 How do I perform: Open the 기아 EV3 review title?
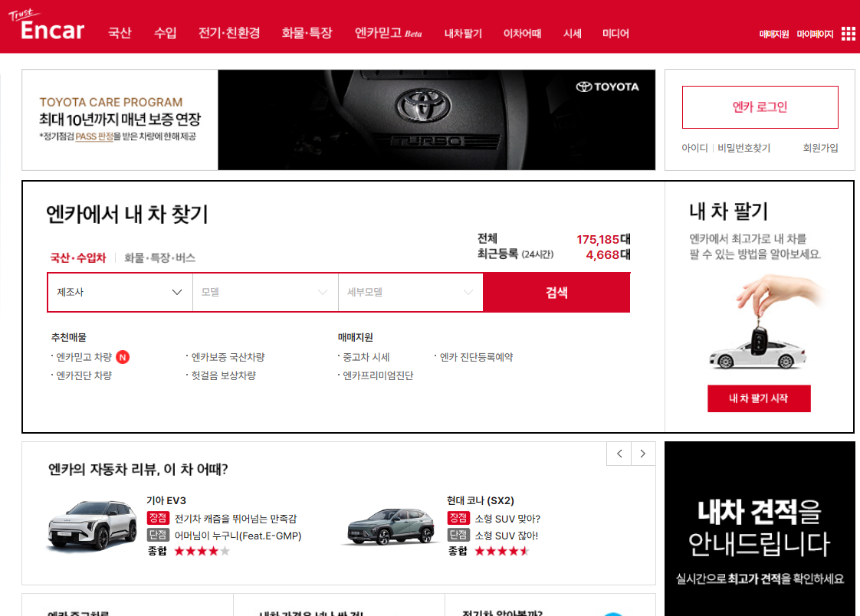tap(166, 500)
